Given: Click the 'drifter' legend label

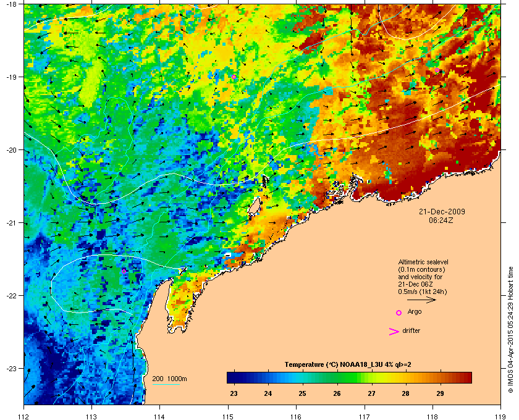Looking at the screenshot, I should [411, 330].
